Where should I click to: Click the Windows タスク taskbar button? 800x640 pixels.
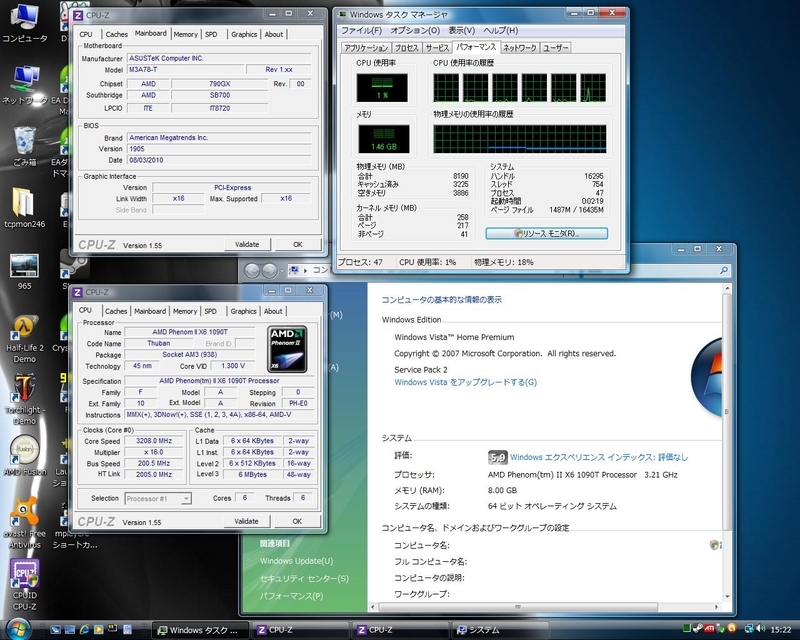point(201,630)
